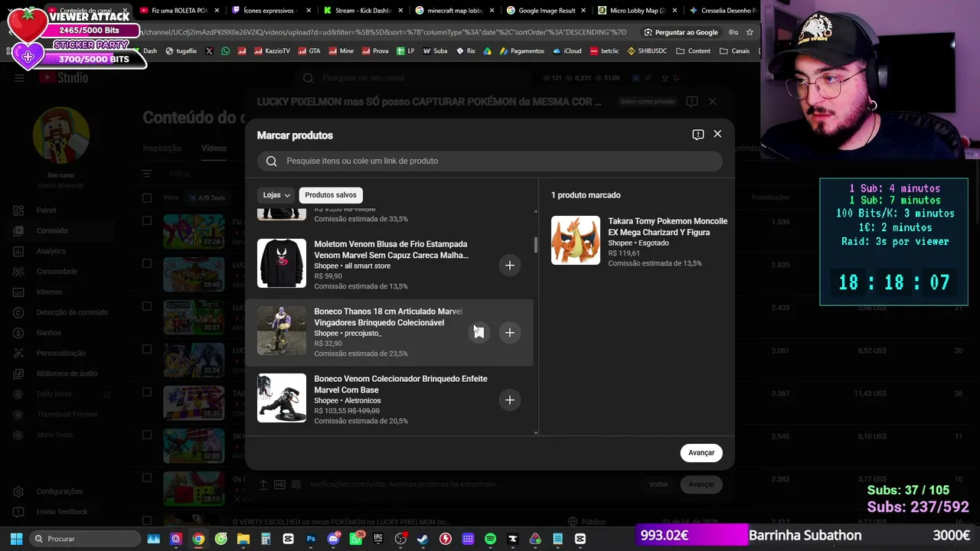
Task: Click the Windows taskbar search box
Action: point(85,539)
